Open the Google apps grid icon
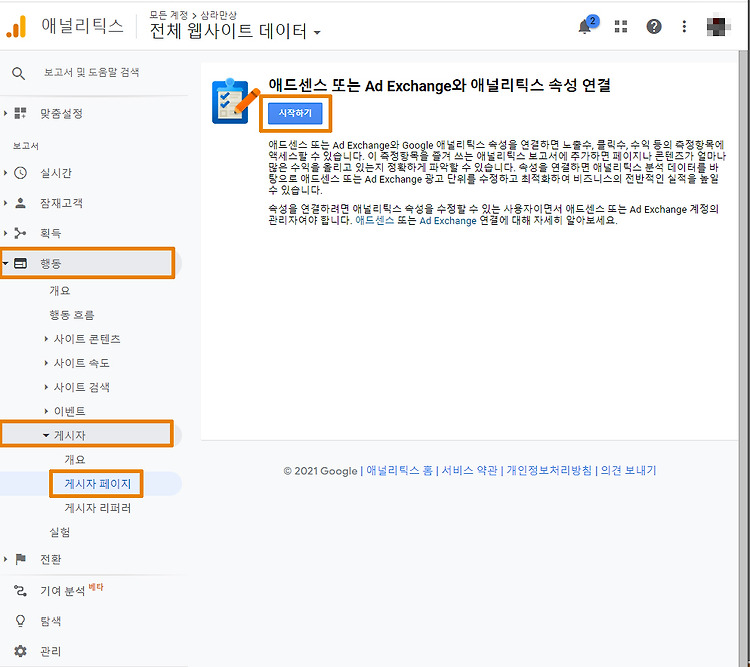 pyautogui.click(x=620, y=26)
